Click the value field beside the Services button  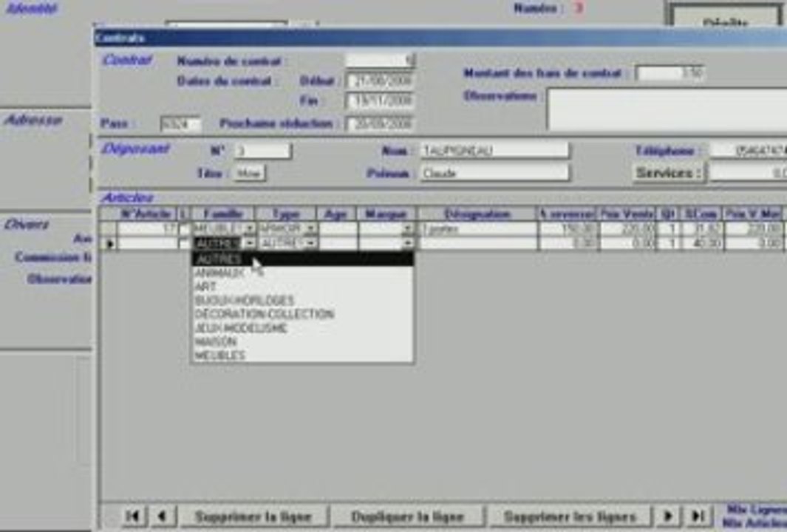point(748,173)
